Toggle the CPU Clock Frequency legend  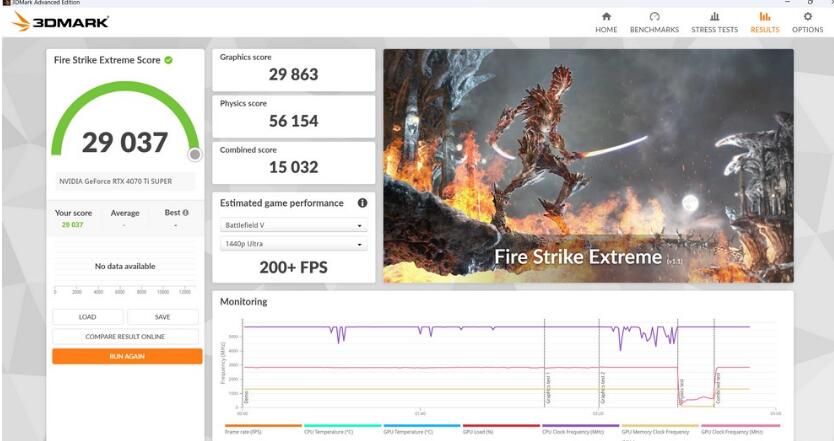point(580,429)
